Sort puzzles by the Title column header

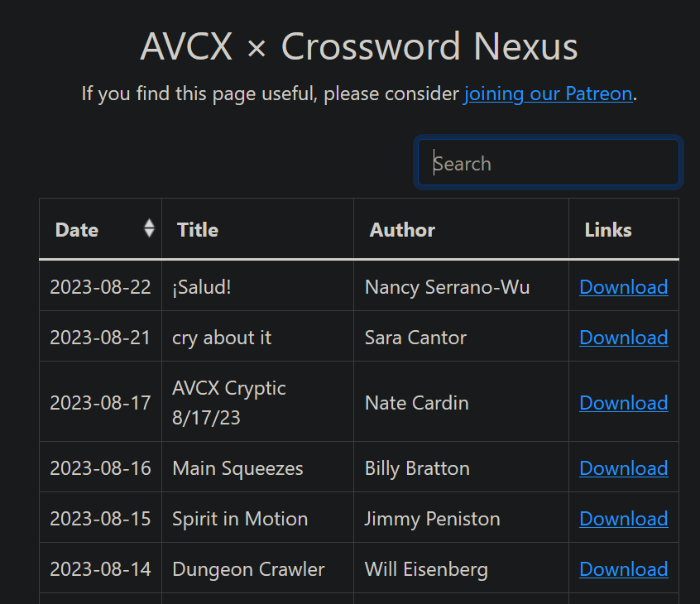(x=197, y=230)
